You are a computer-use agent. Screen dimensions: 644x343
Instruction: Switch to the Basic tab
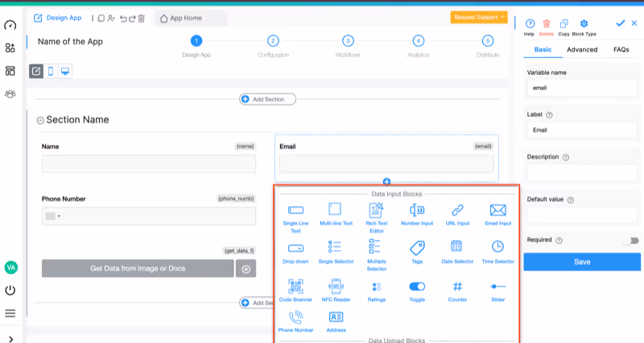click(543, 49)
